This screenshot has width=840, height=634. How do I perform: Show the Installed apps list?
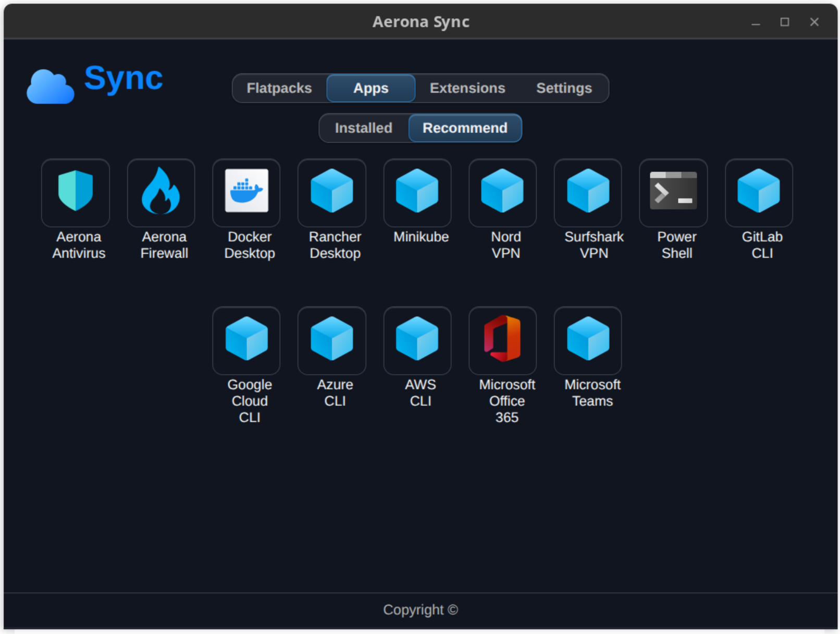click(364, 128)
